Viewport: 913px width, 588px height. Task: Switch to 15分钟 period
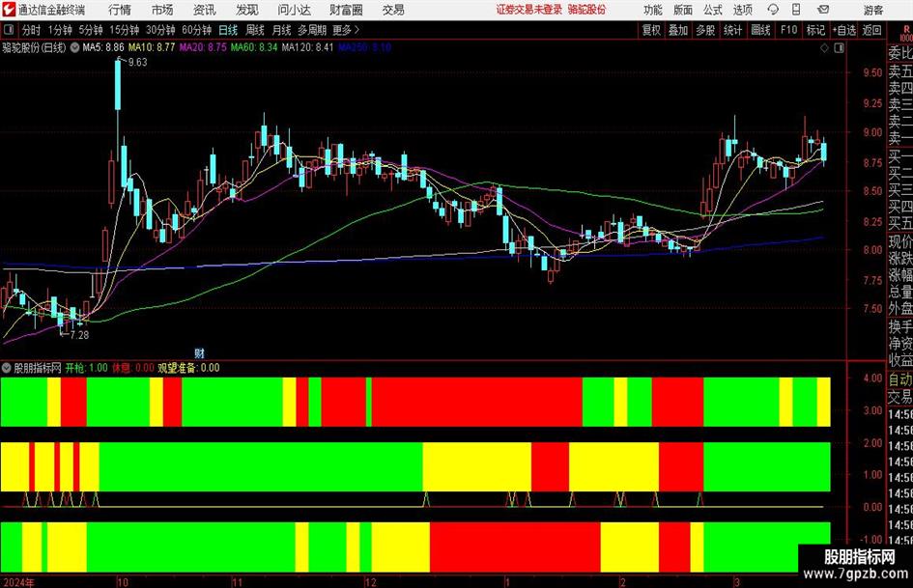(125, 30)
